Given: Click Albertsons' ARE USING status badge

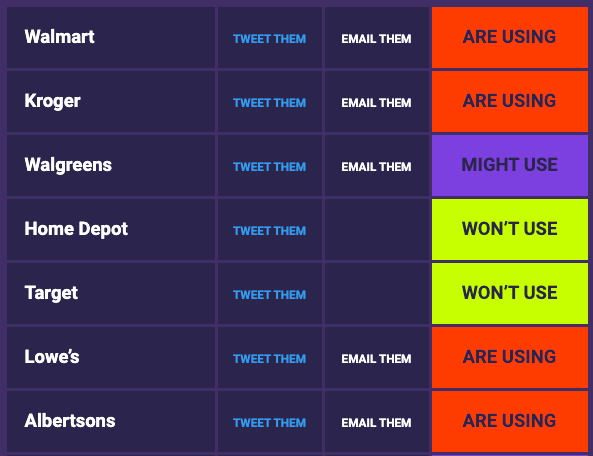Looking at the screenshot, I should (510, 421).
